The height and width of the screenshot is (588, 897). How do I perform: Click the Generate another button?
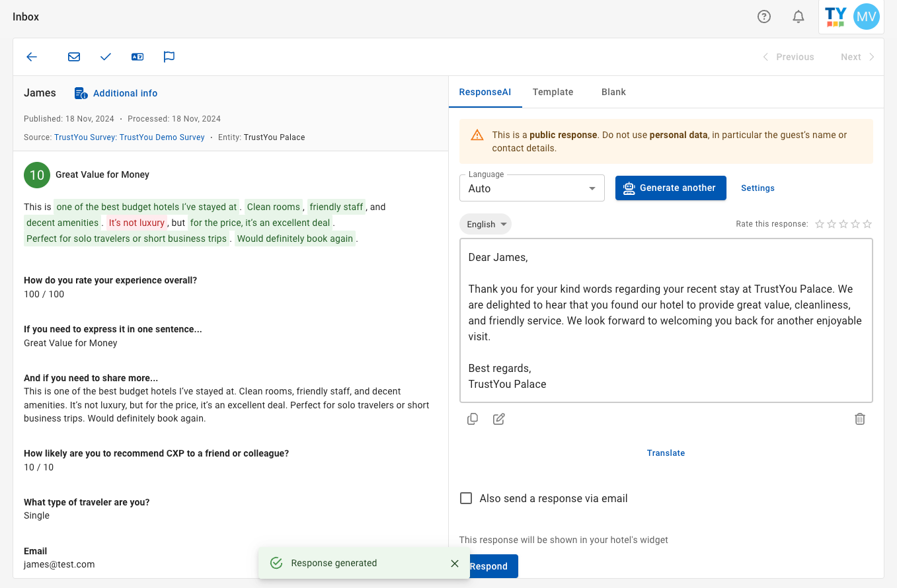coord(671,188)
